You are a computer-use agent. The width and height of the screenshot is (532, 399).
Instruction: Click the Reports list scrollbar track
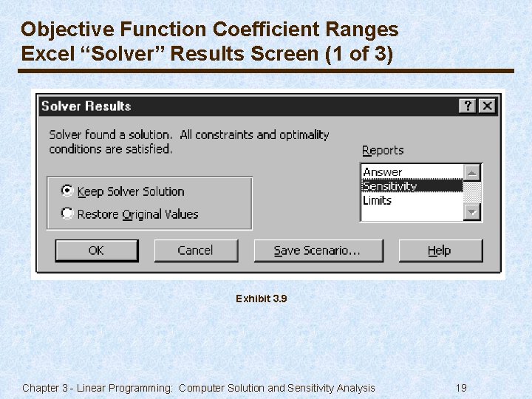(472, 192)
